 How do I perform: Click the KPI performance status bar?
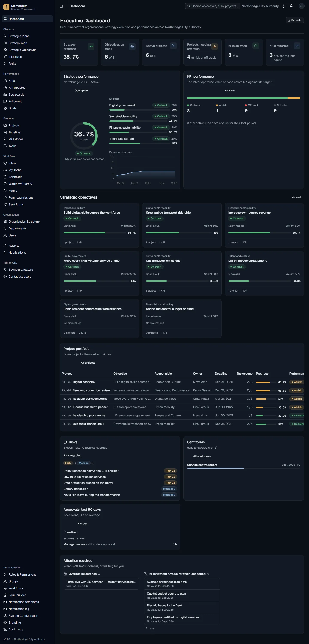pos(244,98)
